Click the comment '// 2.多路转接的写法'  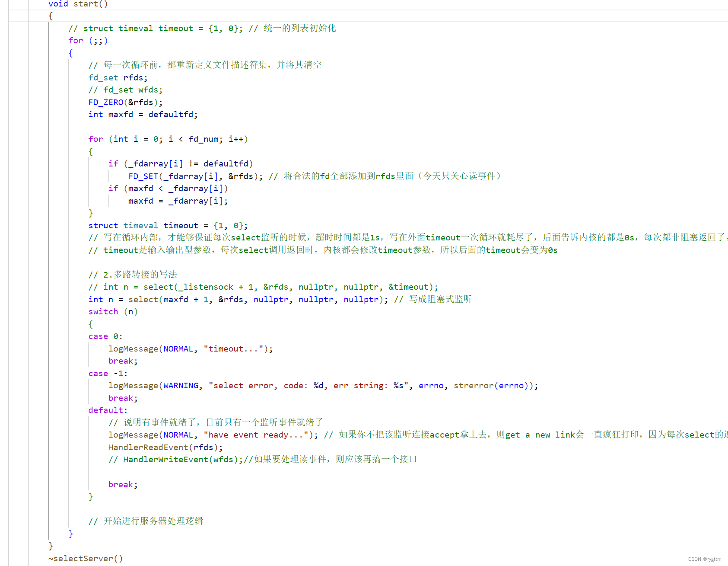[x=133, y=275]
